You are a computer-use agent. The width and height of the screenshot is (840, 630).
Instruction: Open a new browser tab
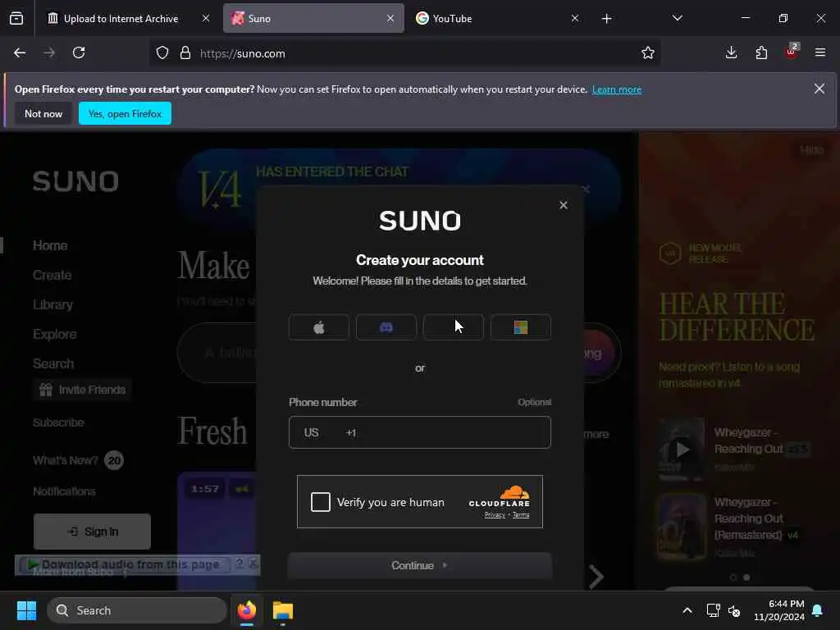pos(606,19)
